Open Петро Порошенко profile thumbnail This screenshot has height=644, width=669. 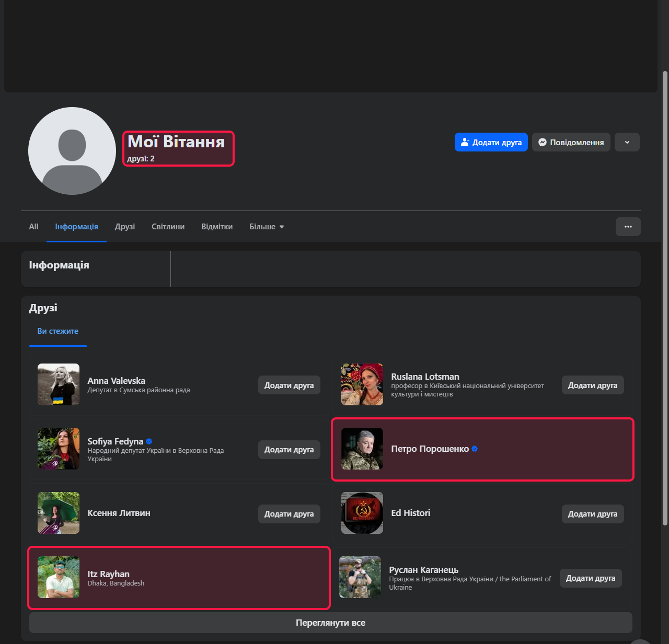(x=362, y=449)
